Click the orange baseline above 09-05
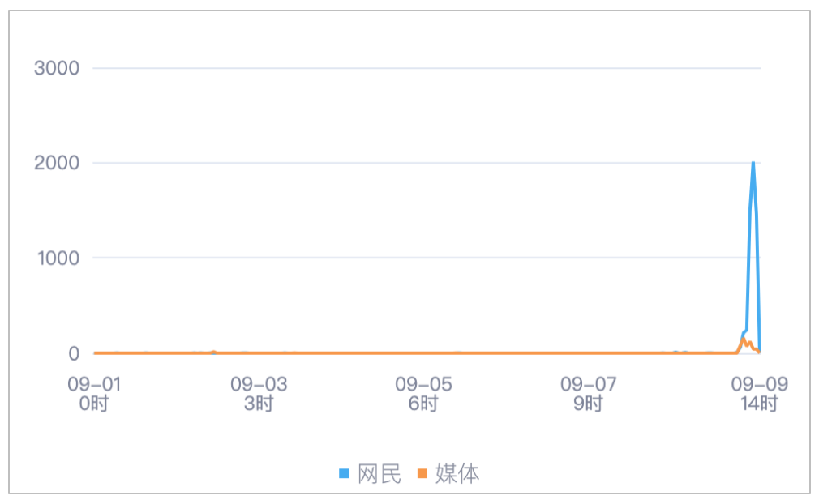Image resolution: width=819 pixels, height=504 pixels. pos(423,353)
